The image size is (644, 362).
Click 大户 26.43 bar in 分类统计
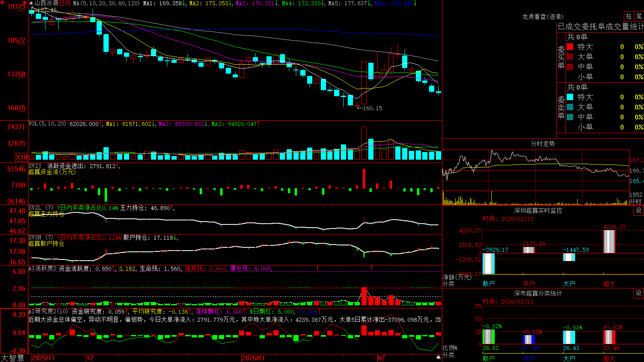[569, 337]
